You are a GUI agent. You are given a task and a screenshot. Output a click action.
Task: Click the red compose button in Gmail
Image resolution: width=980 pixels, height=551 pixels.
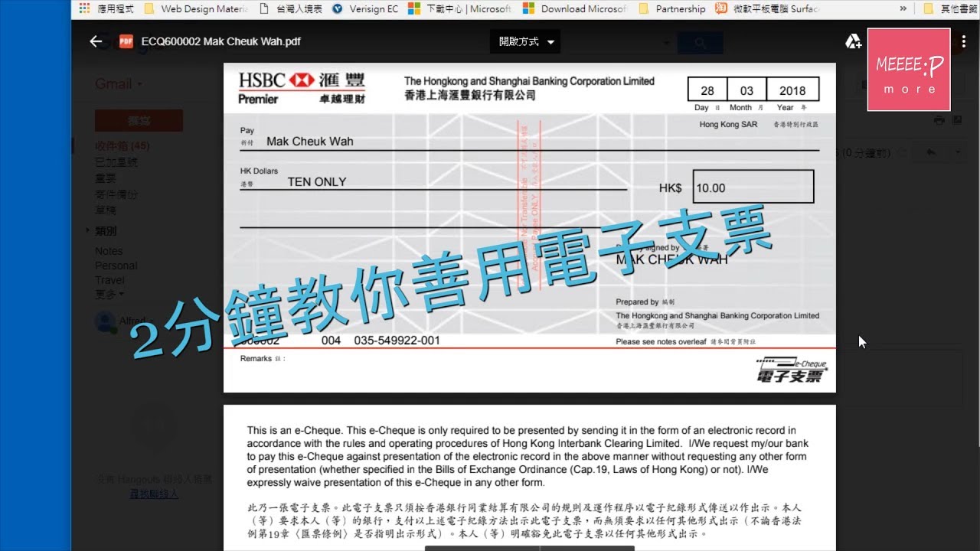[139, 121]
